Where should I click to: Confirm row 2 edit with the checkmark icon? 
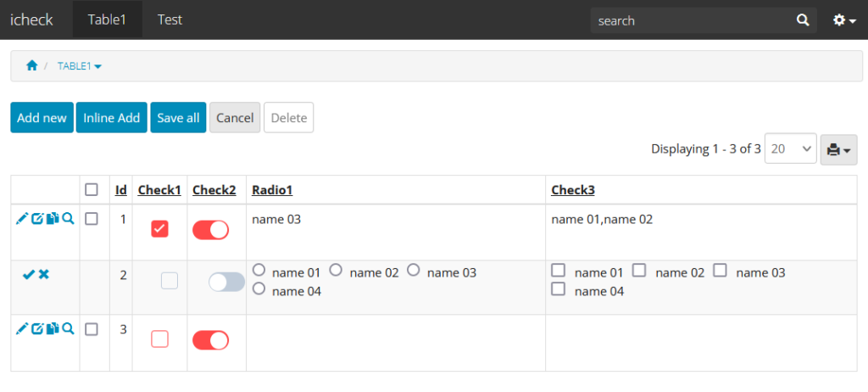28,274
